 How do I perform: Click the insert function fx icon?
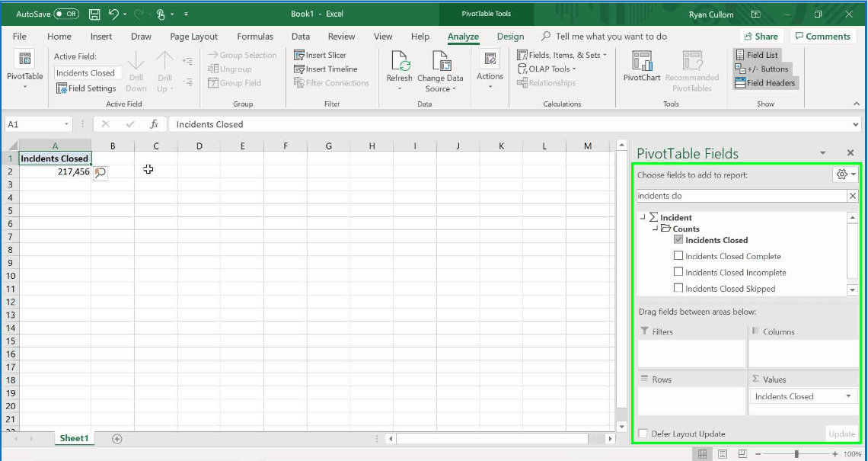pos(155,124)
